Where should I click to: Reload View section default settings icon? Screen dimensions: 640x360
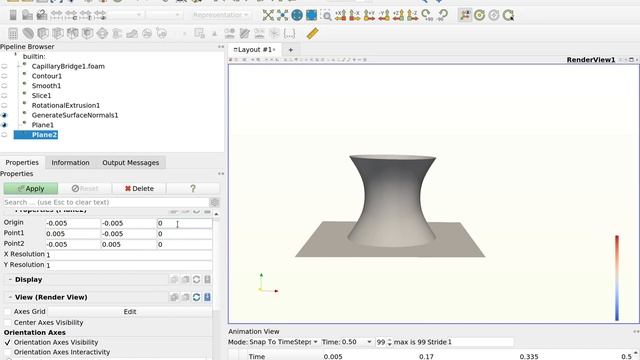click(196, 297)
